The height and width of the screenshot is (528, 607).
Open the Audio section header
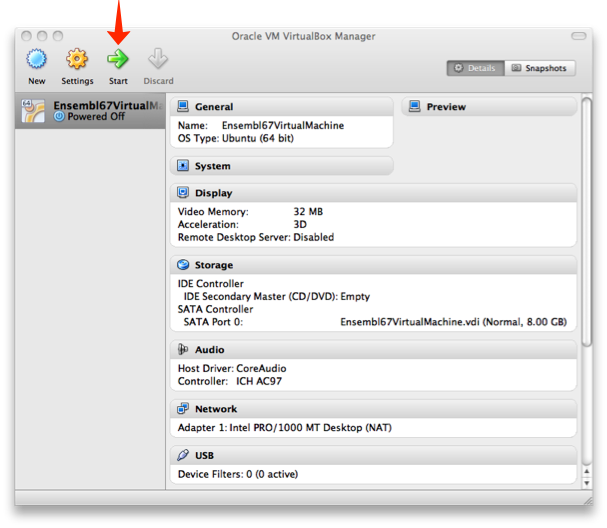(x=374, y=350)
